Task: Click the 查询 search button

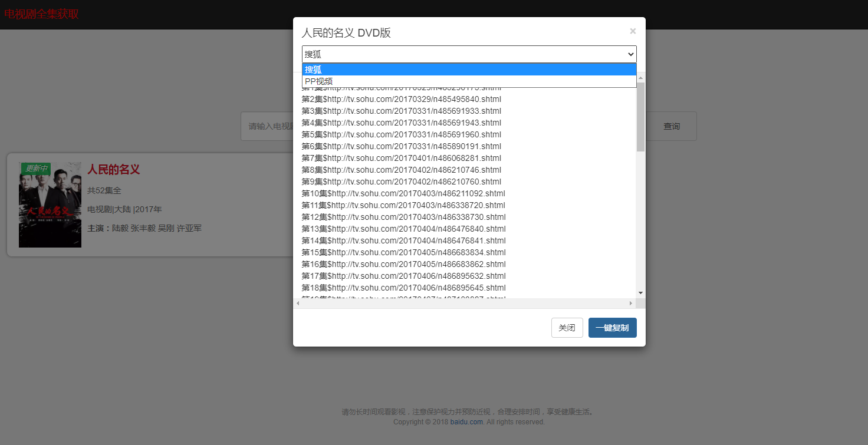Action: tap(672, 126)
